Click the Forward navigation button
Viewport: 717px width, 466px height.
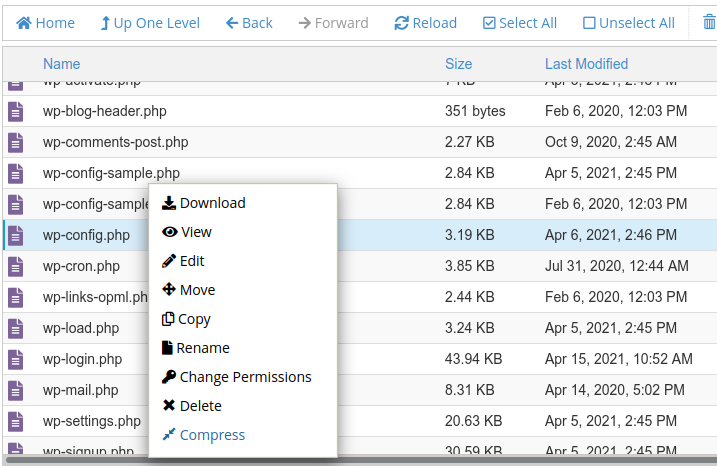333,23
